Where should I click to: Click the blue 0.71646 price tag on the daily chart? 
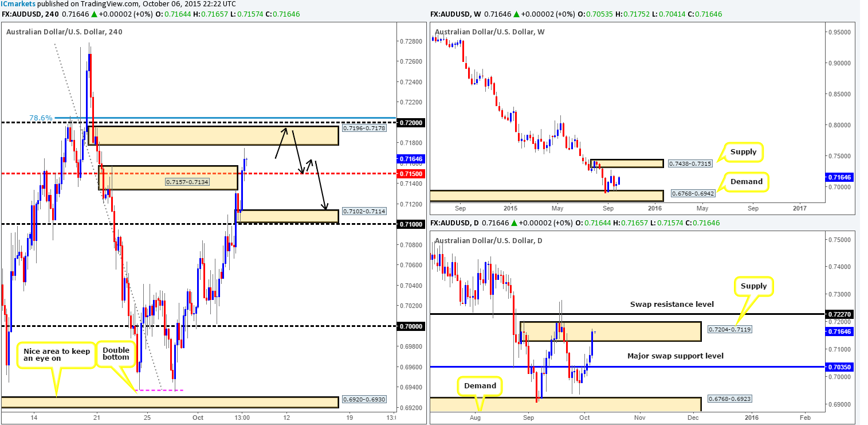(839, 332)
